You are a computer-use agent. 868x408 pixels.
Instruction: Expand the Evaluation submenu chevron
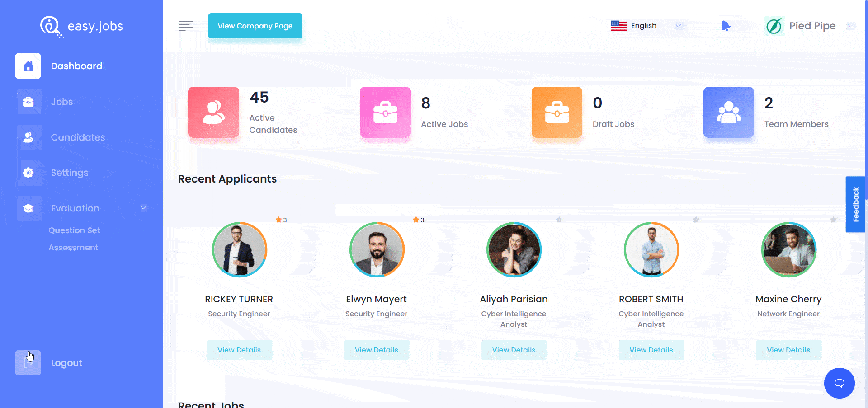pos(143,208)
